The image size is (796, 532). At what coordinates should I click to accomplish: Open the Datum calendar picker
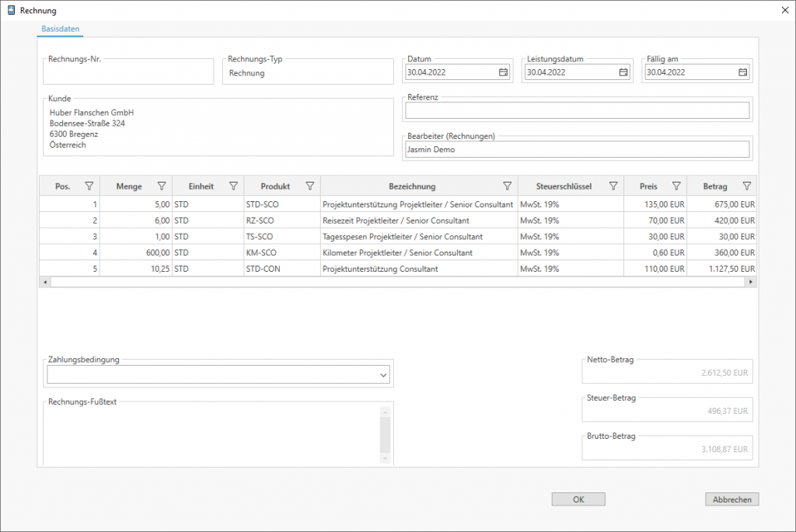tap(503, 72)
